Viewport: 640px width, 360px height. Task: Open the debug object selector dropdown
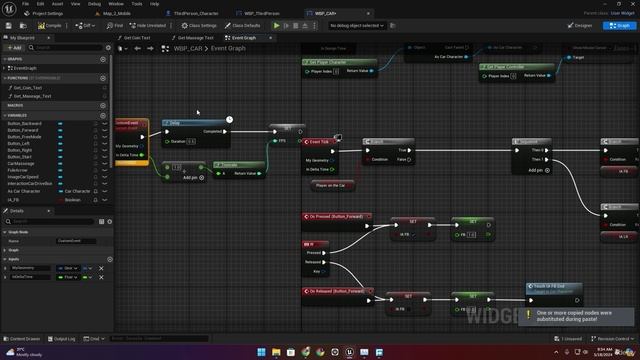357,26
